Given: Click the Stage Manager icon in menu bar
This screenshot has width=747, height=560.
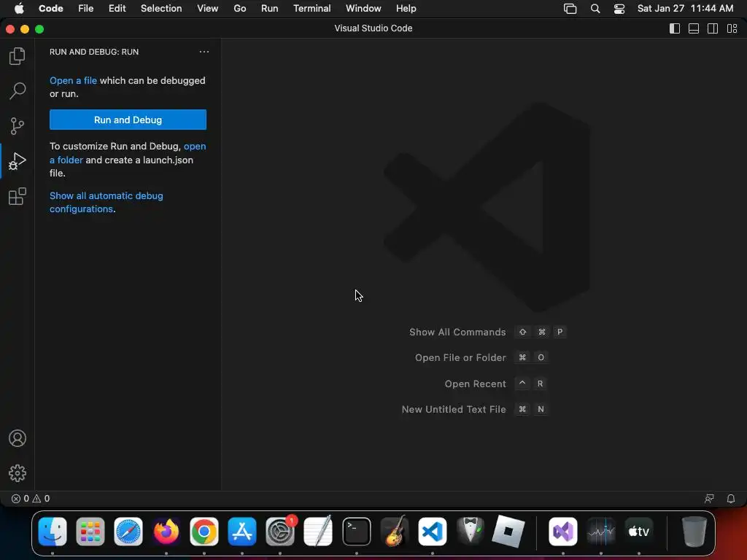Looking at the screenshot, I should pos(570,9).
